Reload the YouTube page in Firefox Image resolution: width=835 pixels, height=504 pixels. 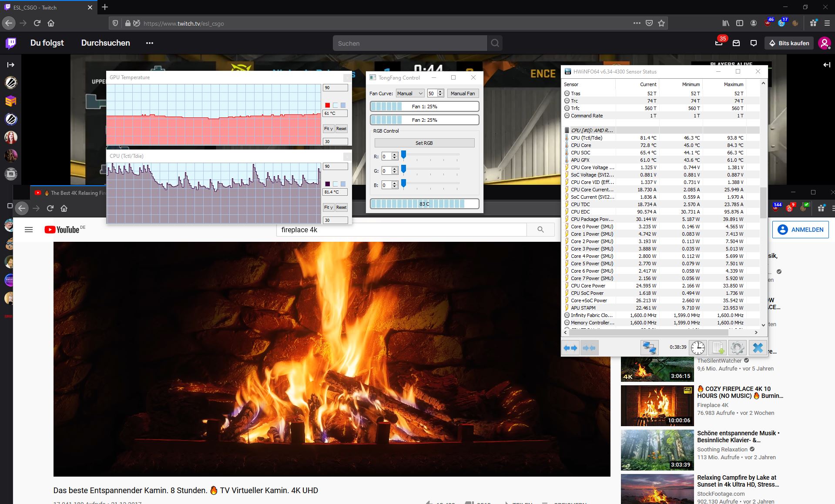50,208
